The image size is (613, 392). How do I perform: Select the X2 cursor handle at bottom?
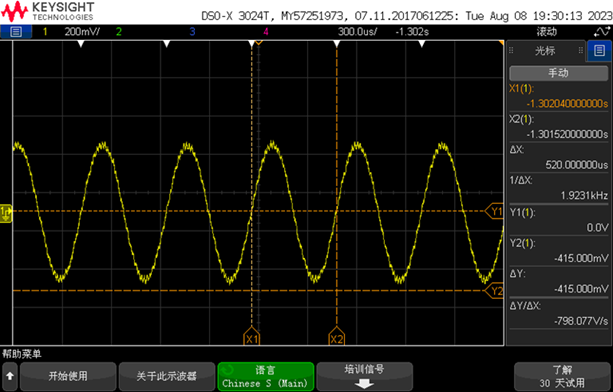337,336
